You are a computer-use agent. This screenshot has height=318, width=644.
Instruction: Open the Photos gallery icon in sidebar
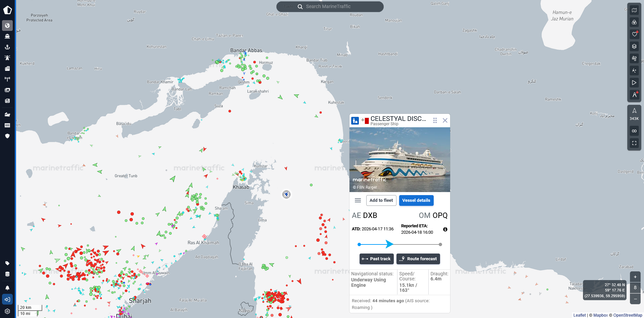point(7,90)
